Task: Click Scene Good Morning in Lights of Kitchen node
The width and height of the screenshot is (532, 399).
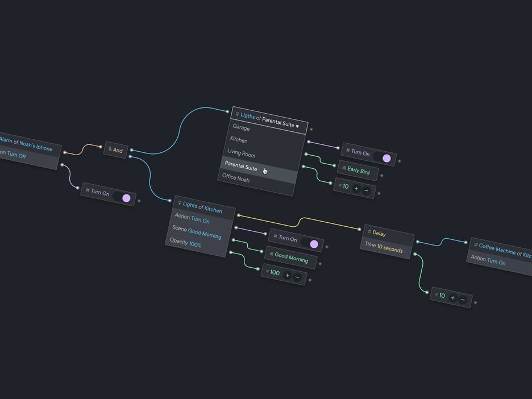Action: (197, 232)
